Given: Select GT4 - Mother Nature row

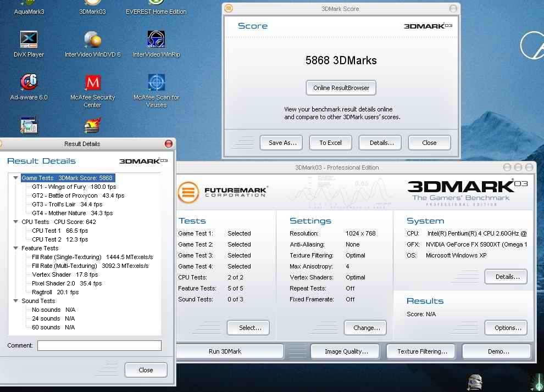Looking at the screenshot, I should [72, 213].
